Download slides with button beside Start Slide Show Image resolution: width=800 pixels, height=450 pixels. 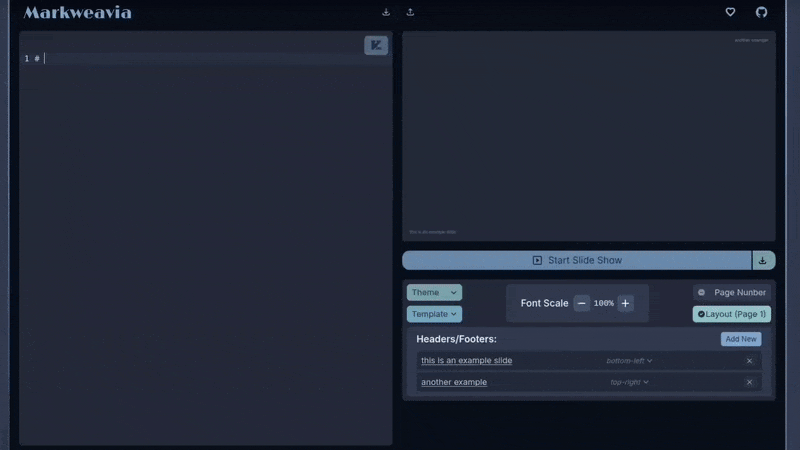[x=763, y=260]
